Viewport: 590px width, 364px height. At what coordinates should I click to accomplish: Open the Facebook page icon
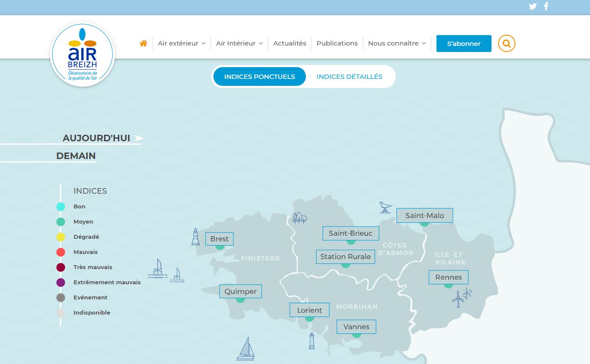(546, 6)
